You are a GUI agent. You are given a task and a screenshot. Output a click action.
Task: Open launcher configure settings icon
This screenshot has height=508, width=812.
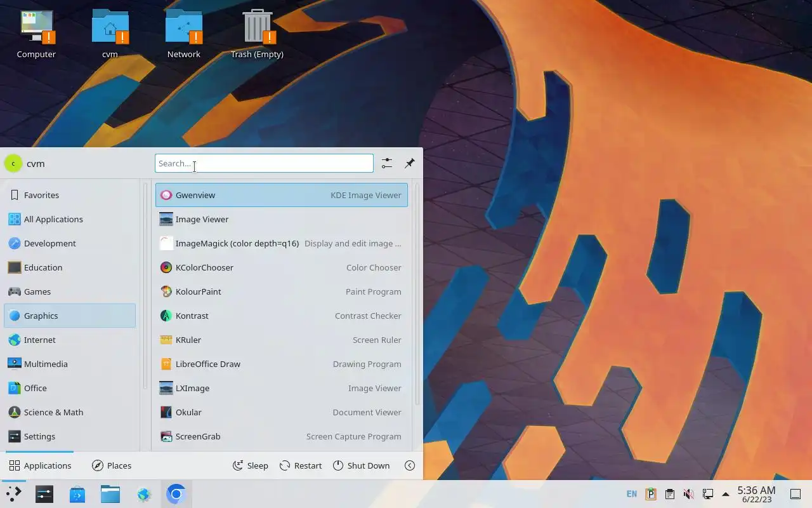click(x=387, y=163)
